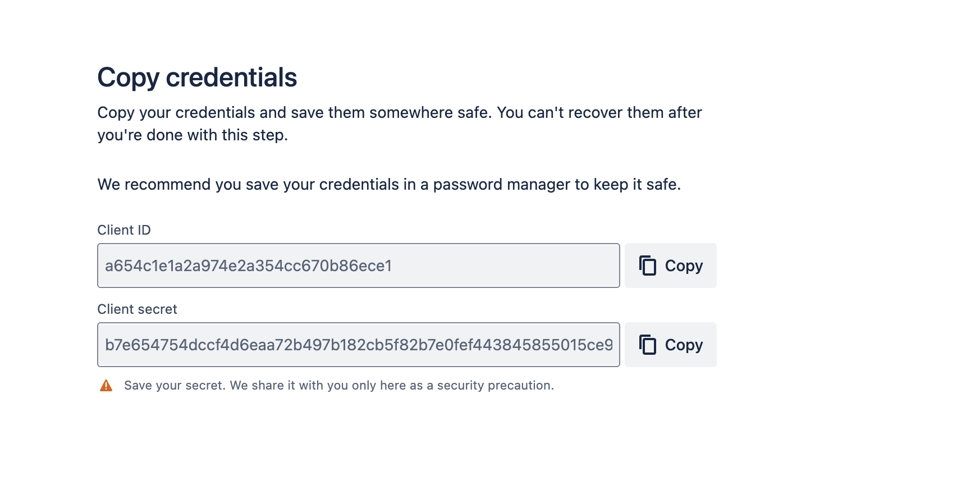Select the duplicate-pages icon on the top Copy button

pos(649,266)
